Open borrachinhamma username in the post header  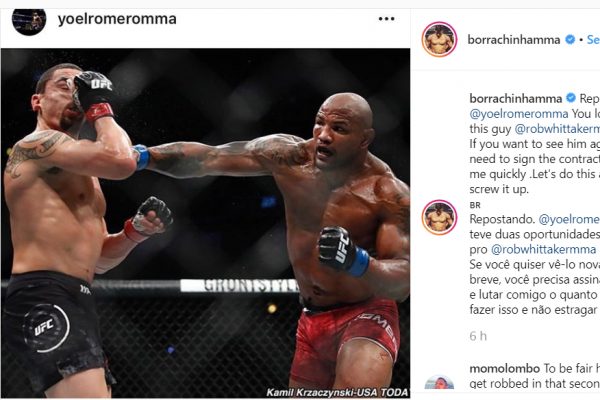(x=514, y=39)
